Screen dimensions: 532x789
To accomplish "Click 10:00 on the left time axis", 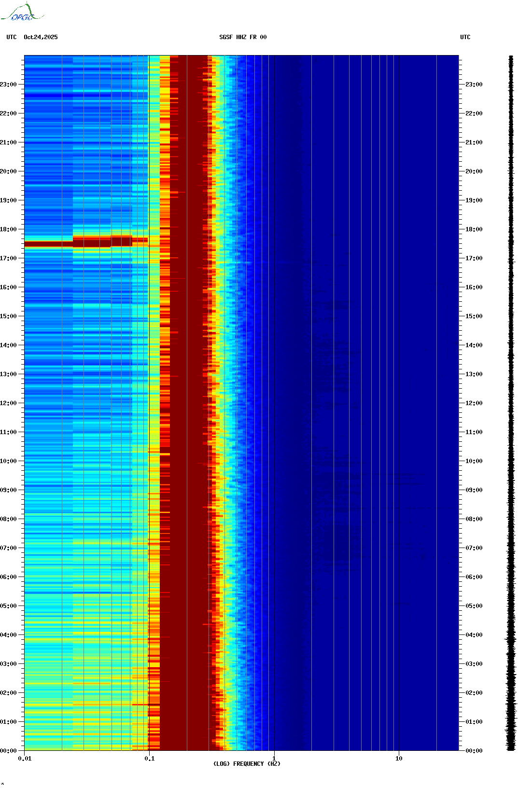I will coord(8,461).
